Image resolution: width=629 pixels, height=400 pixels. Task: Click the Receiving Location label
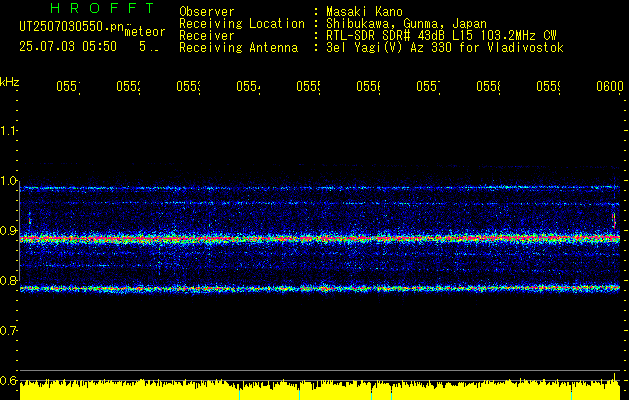click(x=242, y=24)
